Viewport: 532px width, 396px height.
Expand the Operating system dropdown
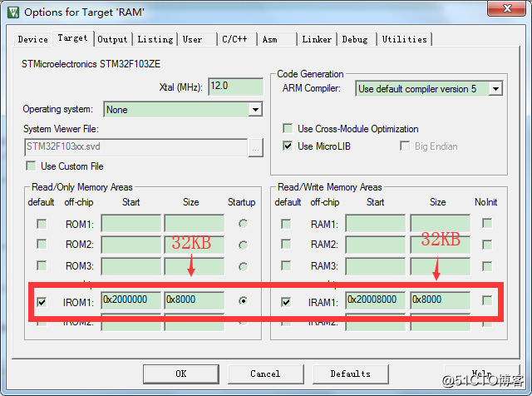tap(255, 109)
